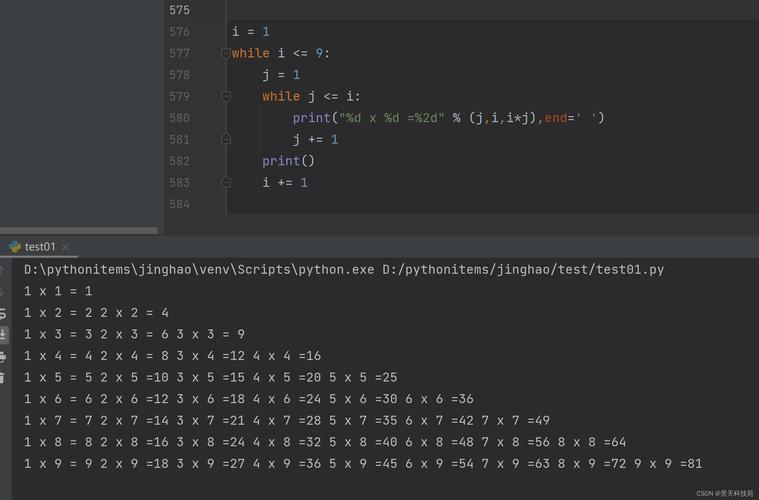
Task: Click the 'j = 1' assignment line
Action: coord(281,75)
